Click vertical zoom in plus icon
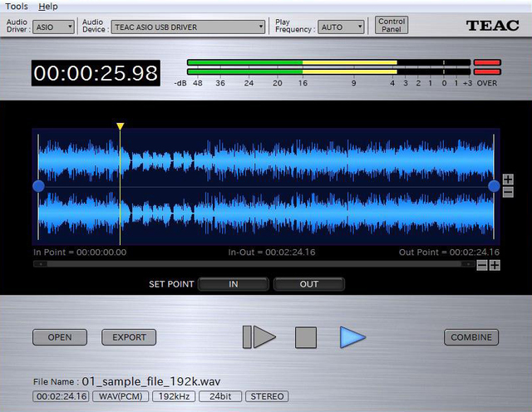 (x=508, y=179)
